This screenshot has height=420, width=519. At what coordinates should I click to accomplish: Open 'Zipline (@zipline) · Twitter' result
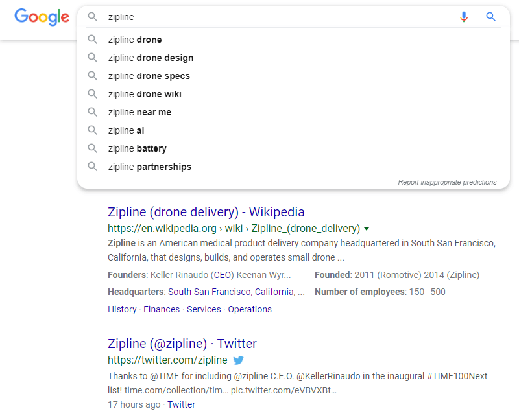[x=182, y=344]
